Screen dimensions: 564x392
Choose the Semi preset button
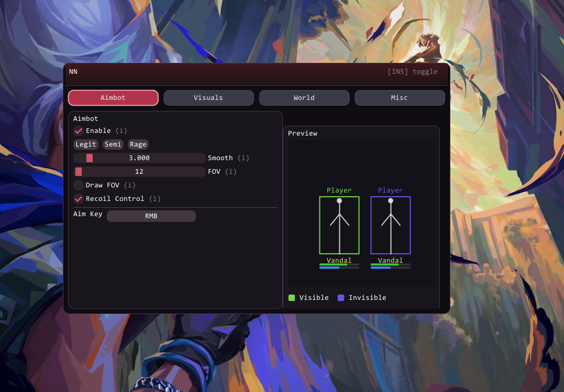[x=113, y=144]
